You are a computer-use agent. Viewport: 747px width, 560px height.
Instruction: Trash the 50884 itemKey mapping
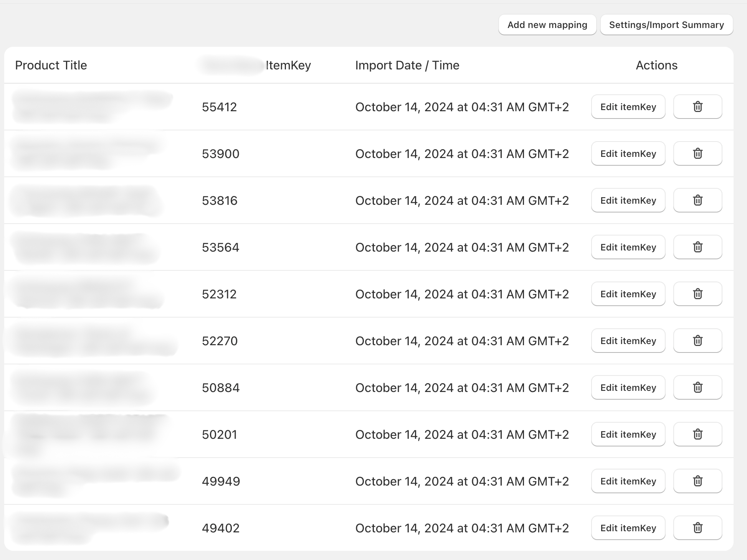(697, 387)
